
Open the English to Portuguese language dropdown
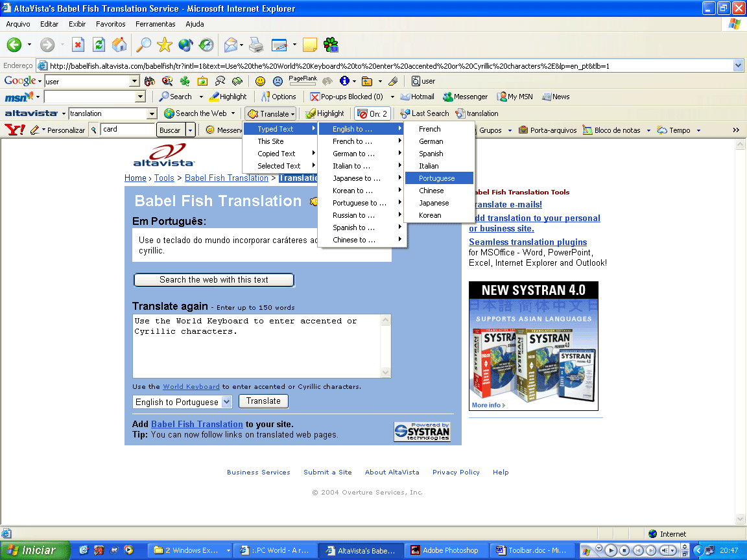227,402
